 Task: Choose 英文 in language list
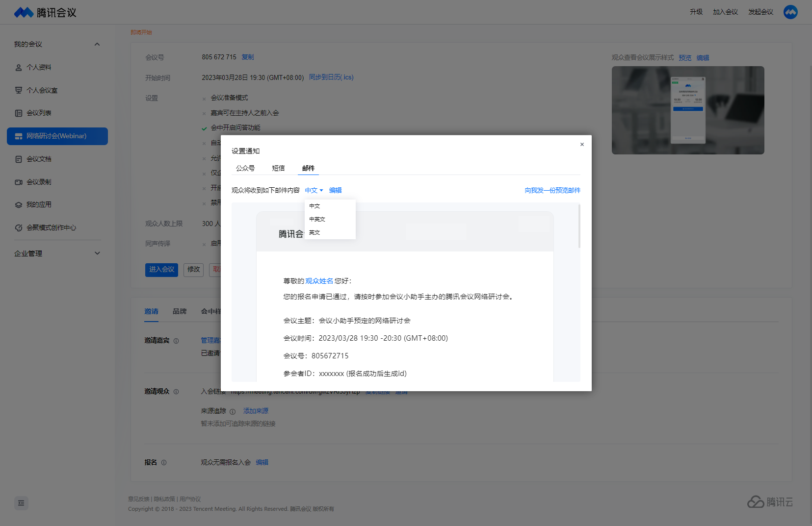[x=330, y=232]
